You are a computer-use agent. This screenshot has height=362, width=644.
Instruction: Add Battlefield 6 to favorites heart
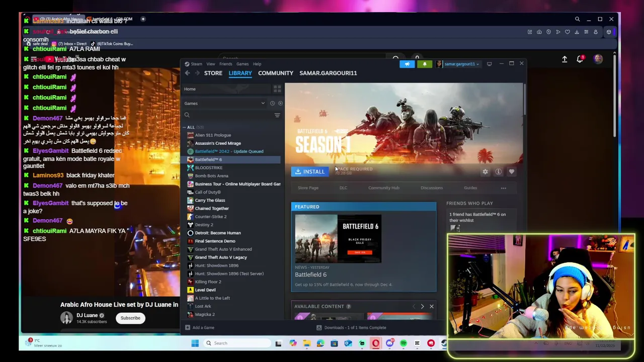tap(511, 171)
